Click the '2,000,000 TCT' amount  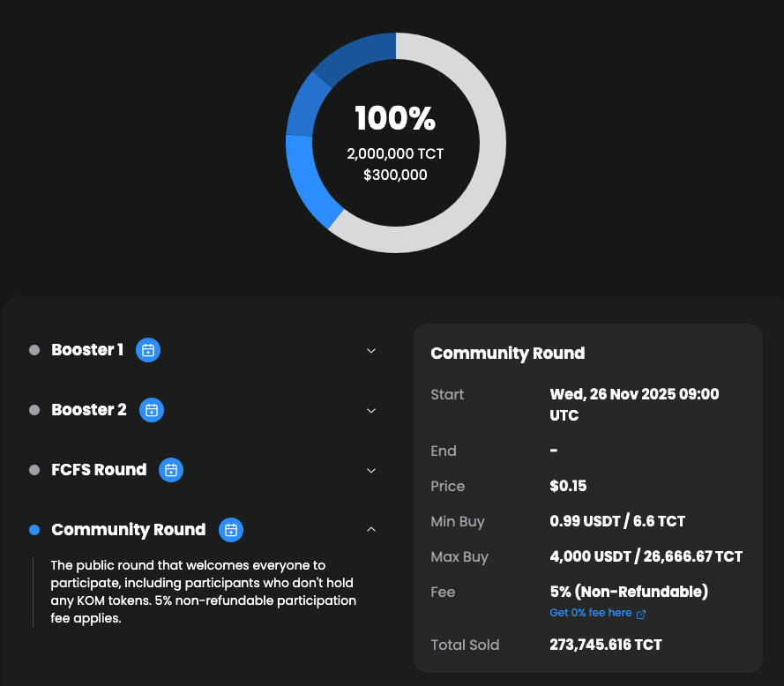(395, 153)
